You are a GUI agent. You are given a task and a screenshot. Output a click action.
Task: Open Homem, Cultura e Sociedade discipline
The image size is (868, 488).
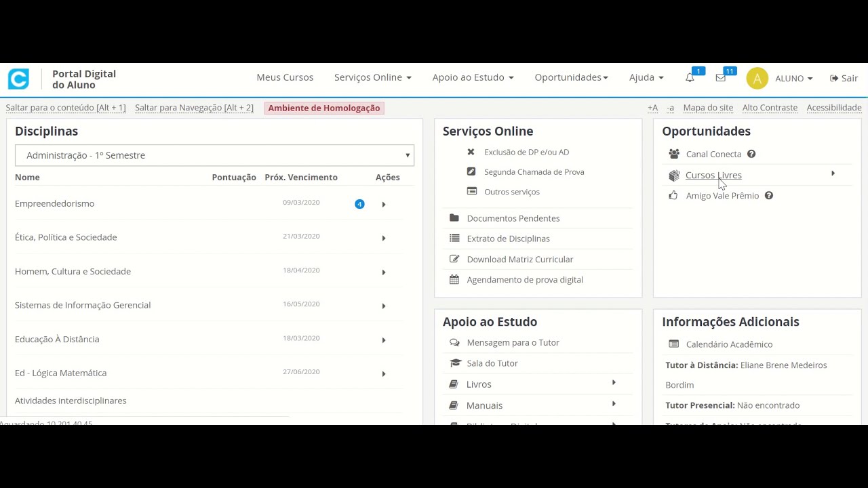pos(73,271)
